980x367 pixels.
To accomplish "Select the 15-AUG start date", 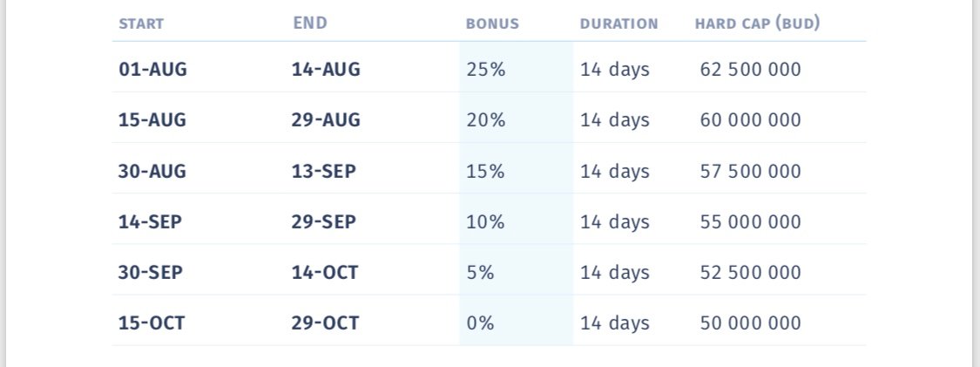I will coord(152,120).
